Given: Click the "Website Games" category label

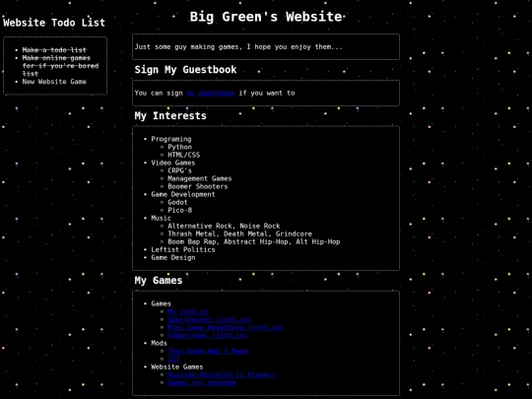Looking at the screenshot, I should tap(177, 366).
